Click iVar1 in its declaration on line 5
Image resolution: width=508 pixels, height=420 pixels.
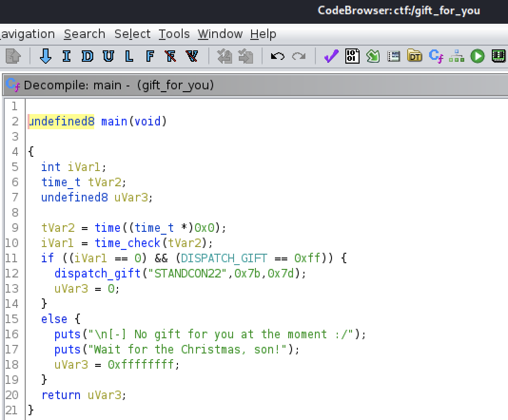point(84,167)
